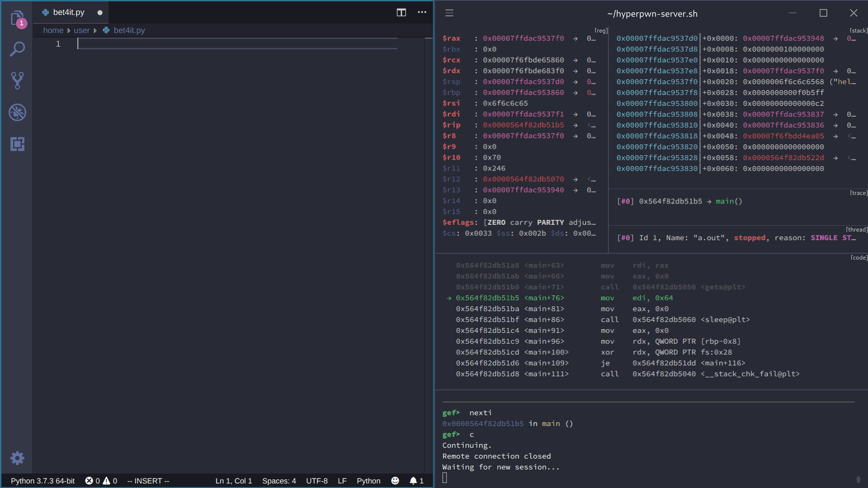Click the line number 1 in gutter
The width and height of the screenshot is (868, 488).
58,44
